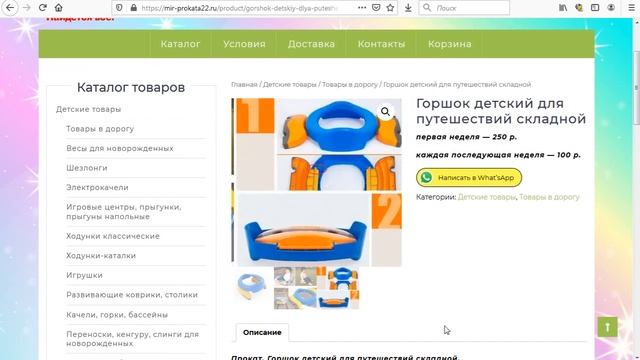Open the page actions three-dots menu
This screenshot has width=640, height=360.
pos(362,8)
